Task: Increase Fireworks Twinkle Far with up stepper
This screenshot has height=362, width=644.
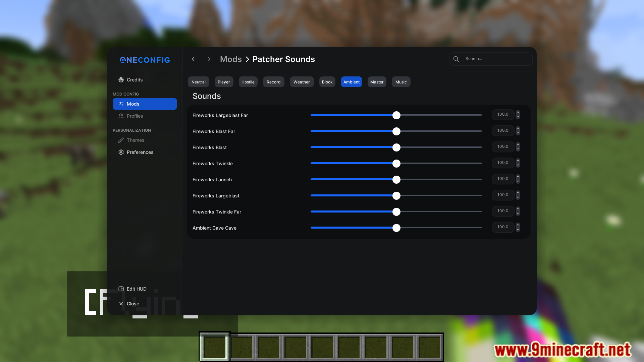Action: [518, 209]
